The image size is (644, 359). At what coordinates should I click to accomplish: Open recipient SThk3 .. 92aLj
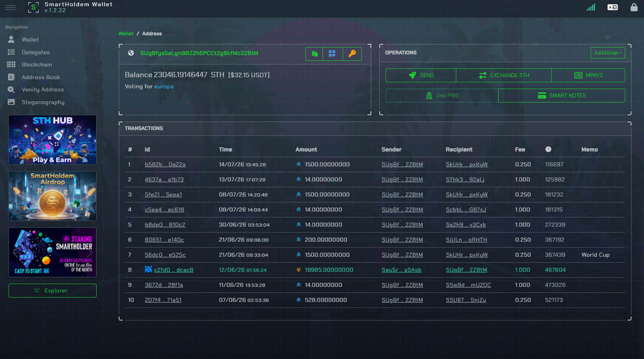pyautogui.click(x=465, y=179)
